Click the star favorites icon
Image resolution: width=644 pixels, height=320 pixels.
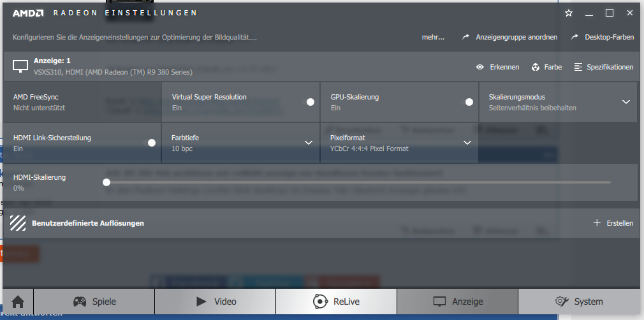coord(569,13)
